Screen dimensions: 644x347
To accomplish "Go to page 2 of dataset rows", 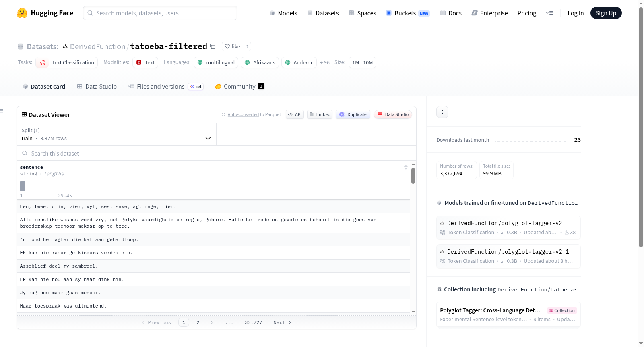I will pos(198,322).
